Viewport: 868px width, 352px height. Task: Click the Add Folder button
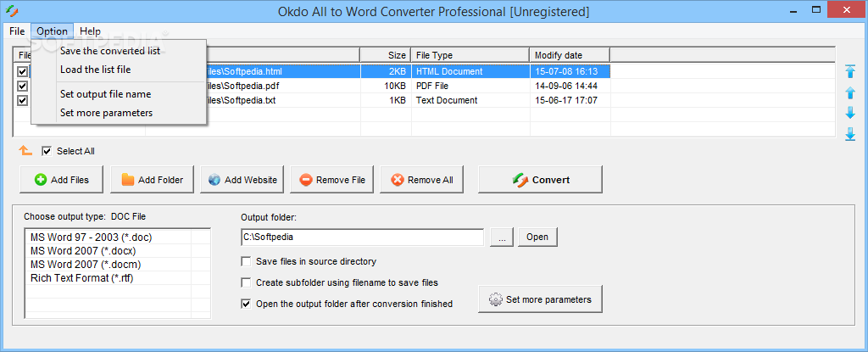(152, 180)
